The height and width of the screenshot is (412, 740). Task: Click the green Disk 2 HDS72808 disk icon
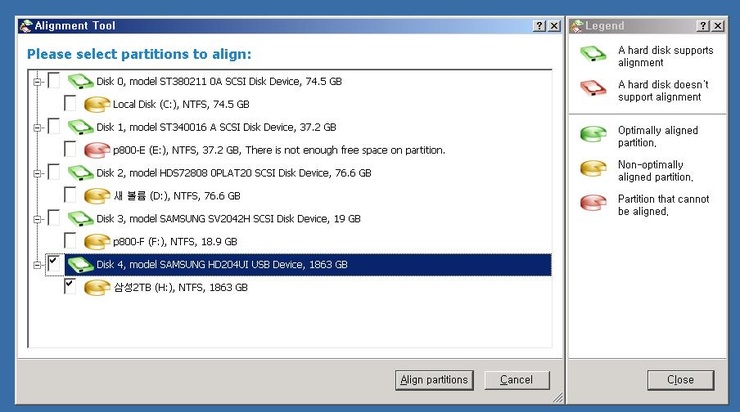[x=80, y=173]
